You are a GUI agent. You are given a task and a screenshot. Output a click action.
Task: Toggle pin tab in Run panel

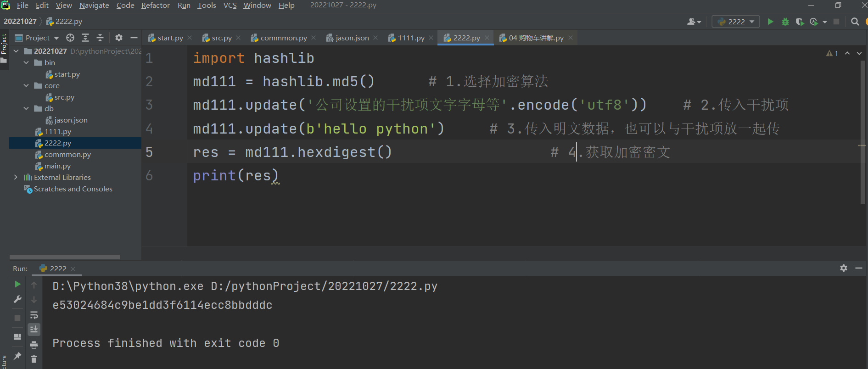pos(17,356)
